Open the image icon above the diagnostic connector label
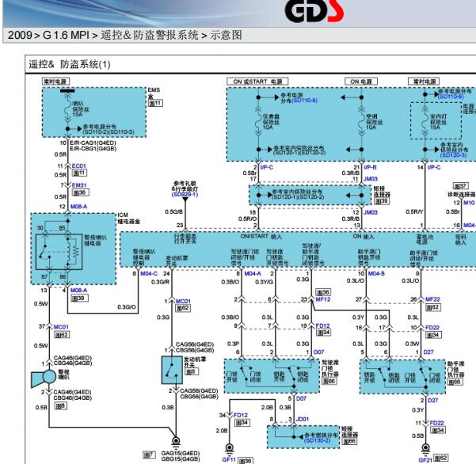 pos(460,186)
